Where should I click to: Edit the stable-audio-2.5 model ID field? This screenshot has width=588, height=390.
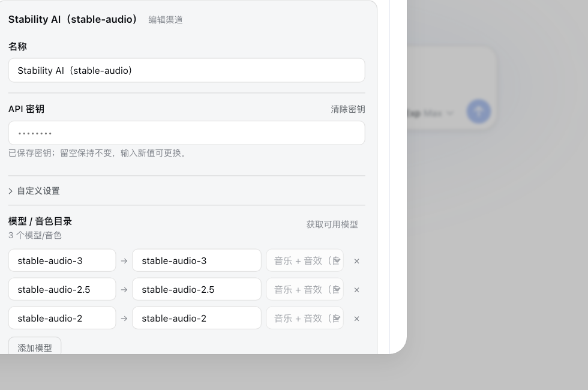[x=62, y=289]
